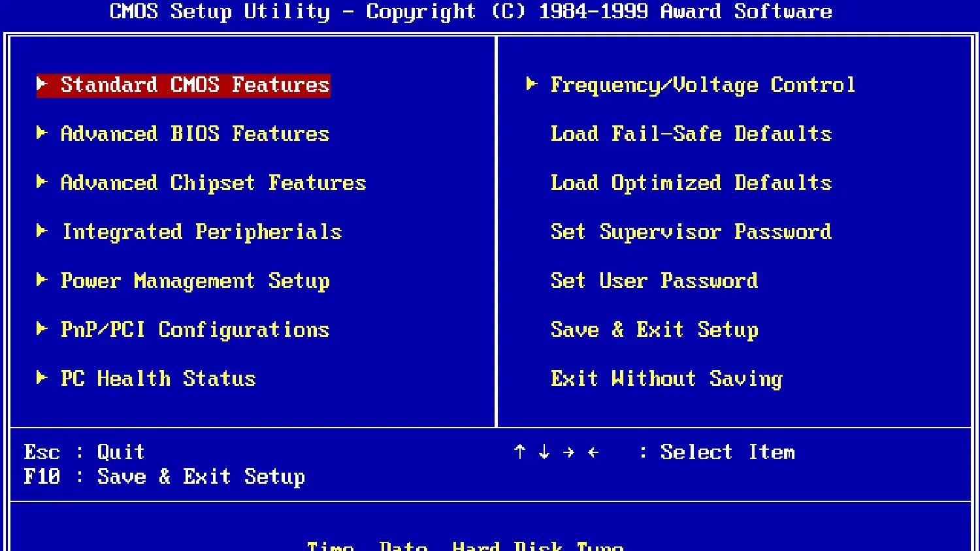Click the up arrow key symbol
The height and width of the screenshot is (551, 980).
click(x=520, y=452)
